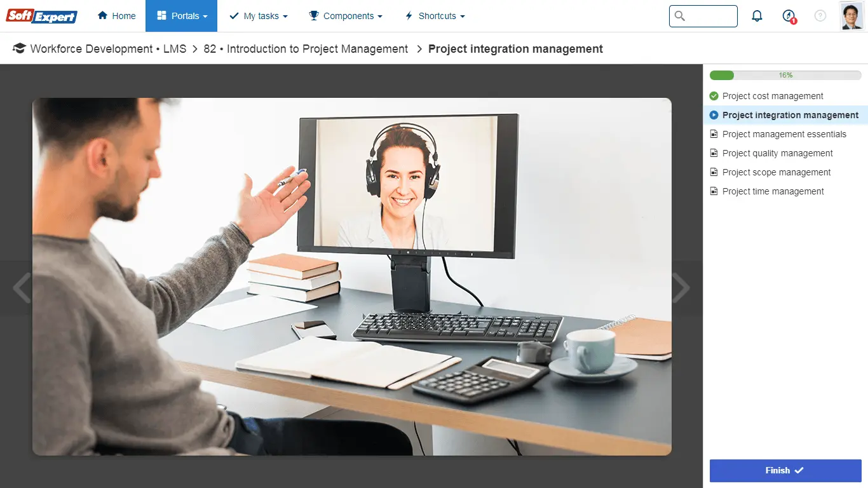Open the Portals dropdown
This screenshot has height=488, width=868.
(181, 16)
